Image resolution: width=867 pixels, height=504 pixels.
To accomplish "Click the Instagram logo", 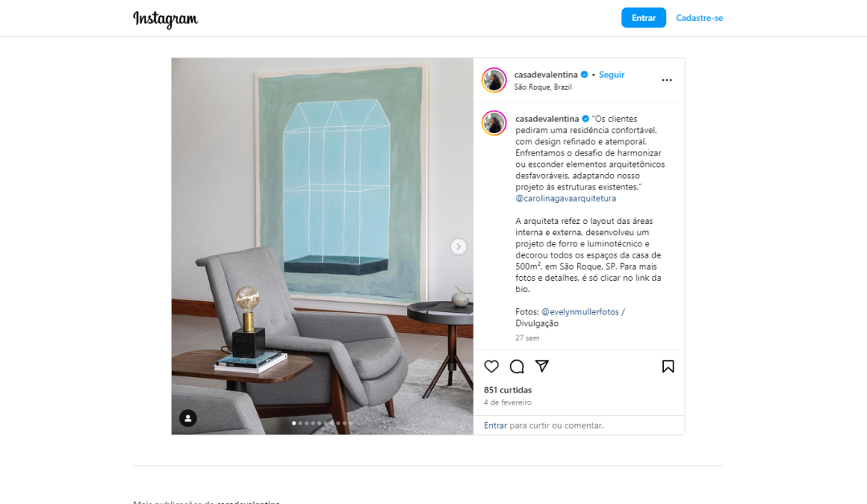I will tap(165, 18).
